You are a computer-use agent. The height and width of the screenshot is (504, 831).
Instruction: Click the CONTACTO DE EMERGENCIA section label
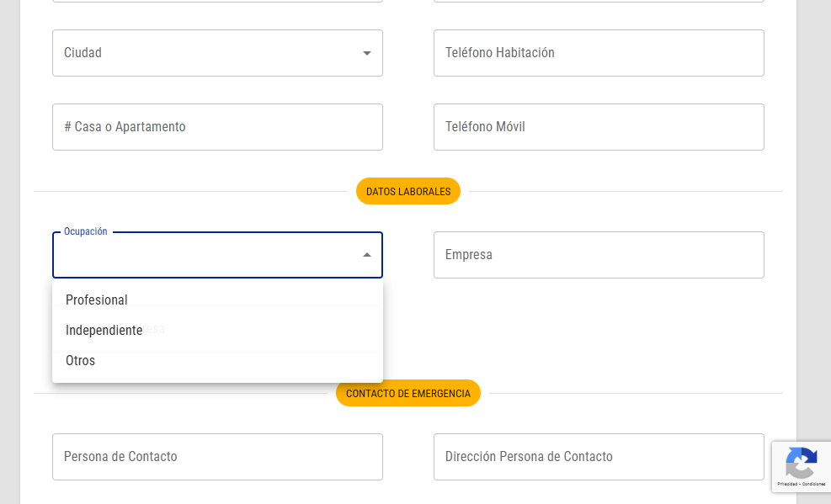click(x=408, y=393)
